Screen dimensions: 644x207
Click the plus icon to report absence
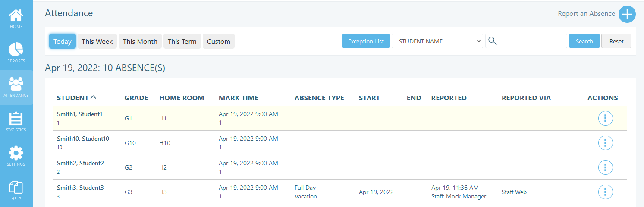(x=627, y=14)
